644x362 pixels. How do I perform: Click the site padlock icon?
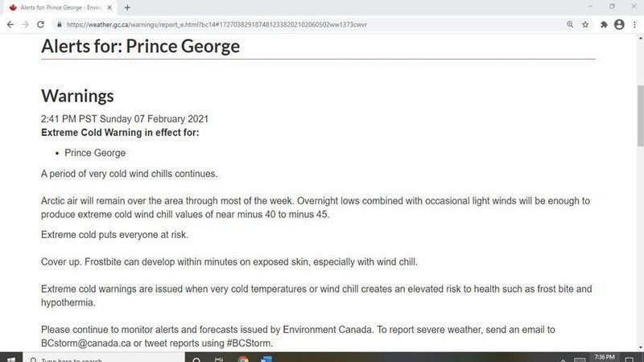point(59,24)
